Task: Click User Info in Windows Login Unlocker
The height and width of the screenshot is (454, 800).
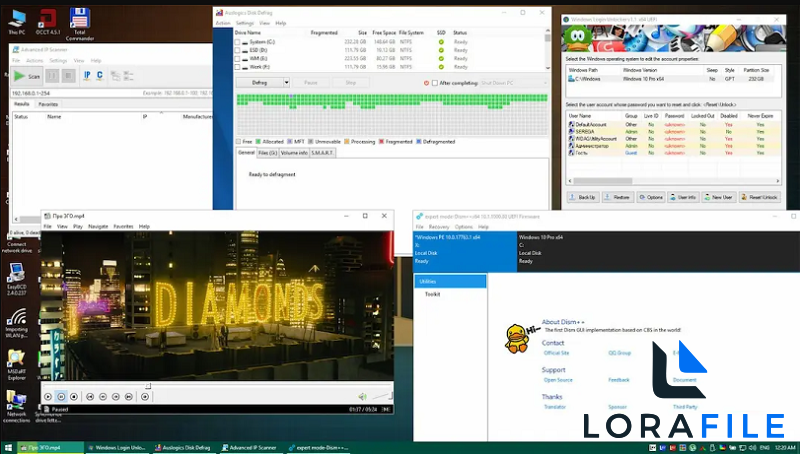Action: [683, 197]
